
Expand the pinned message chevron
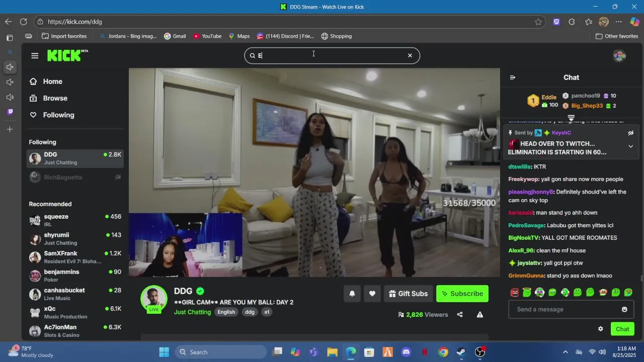630,146
